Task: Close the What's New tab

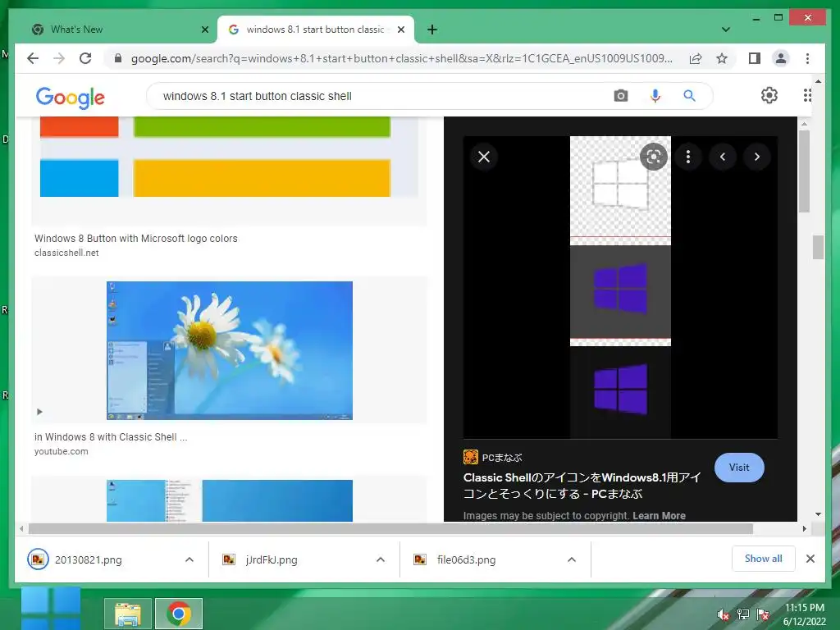Action: click(204, 30)
